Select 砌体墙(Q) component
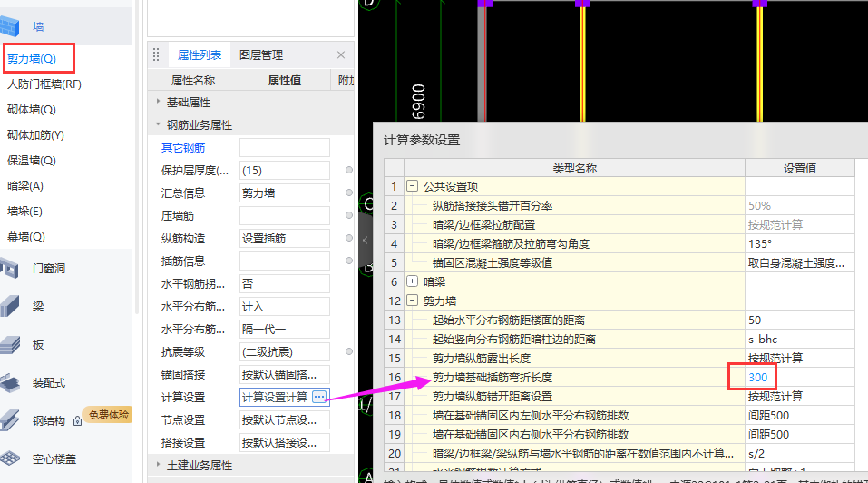This screenshot has height=483, width=868. (x=32, y=110)
